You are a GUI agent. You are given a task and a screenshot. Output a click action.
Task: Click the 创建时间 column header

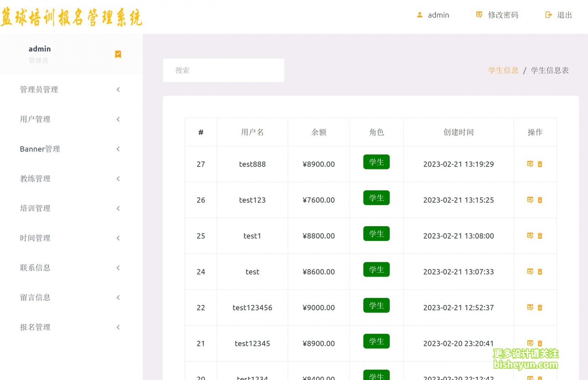point(459,132)
